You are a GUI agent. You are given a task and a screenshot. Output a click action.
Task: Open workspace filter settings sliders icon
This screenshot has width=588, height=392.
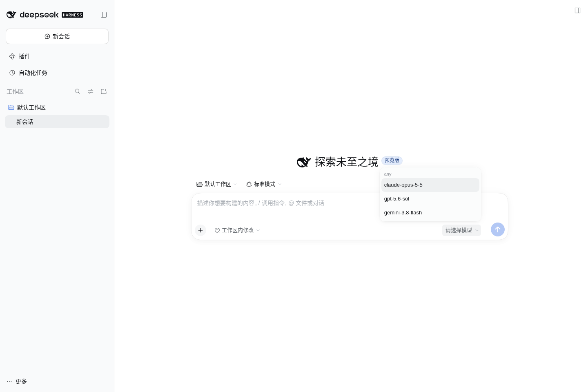(x=91, y=91)
